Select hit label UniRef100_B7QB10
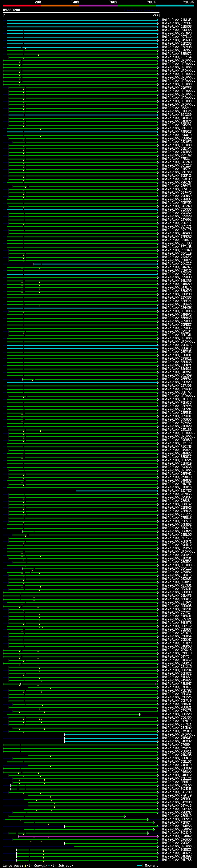 (177, 487)
